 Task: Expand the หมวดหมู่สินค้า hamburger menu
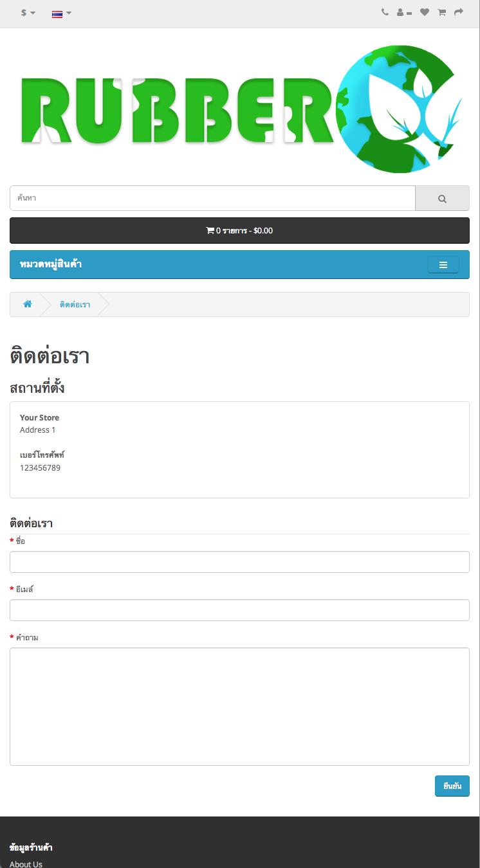click(x=443, y=265)
